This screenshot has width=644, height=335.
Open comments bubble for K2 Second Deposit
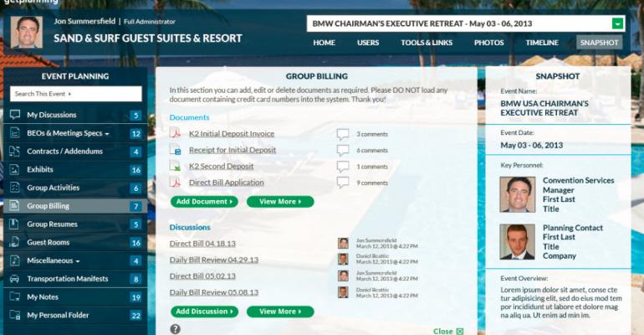[x=343, y=167]
